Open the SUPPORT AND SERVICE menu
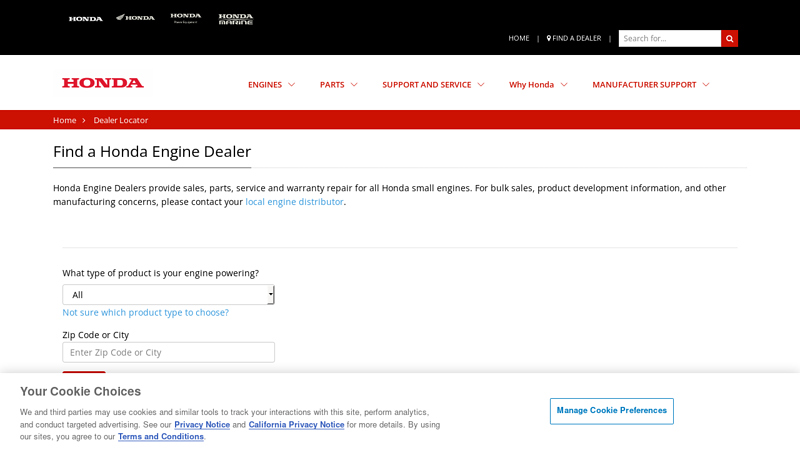 [427, 85]
